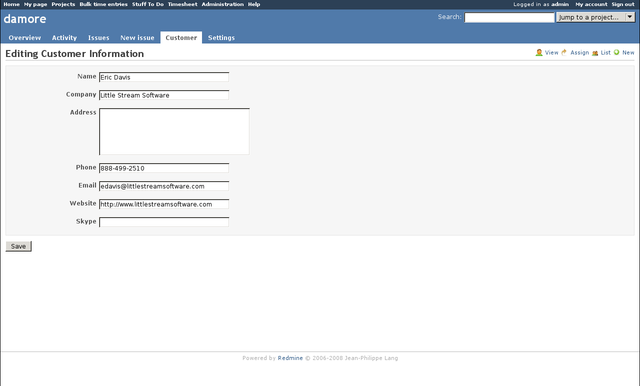Open the New customer link

[628, 53]
